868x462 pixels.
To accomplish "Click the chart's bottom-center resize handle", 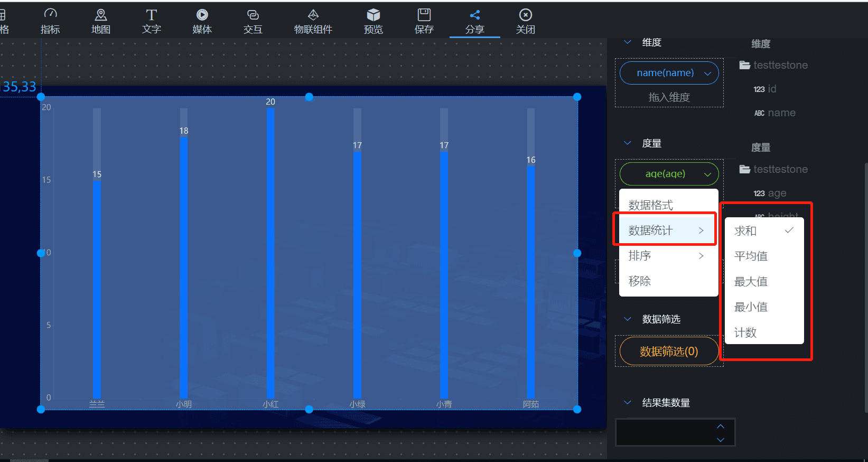I will (x=309, y=409).
